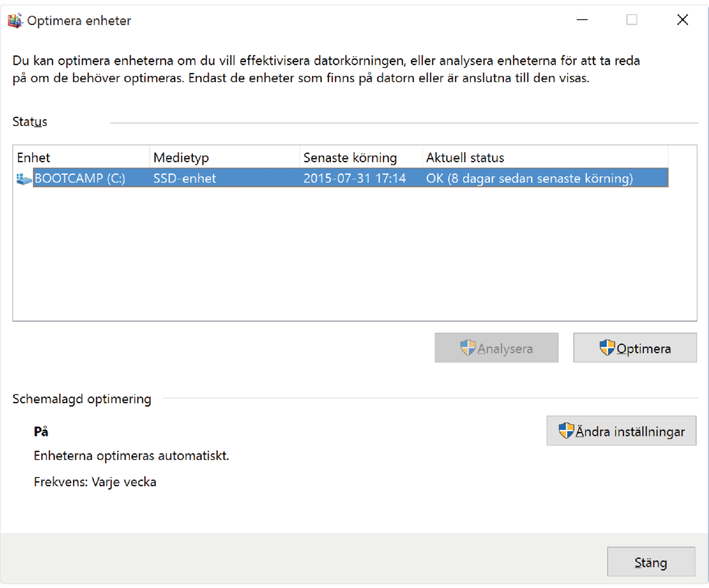Screen dimensions: 709x588
Task: Click the shield icon beside Ändra inställningar
Action: click(566, 431)
